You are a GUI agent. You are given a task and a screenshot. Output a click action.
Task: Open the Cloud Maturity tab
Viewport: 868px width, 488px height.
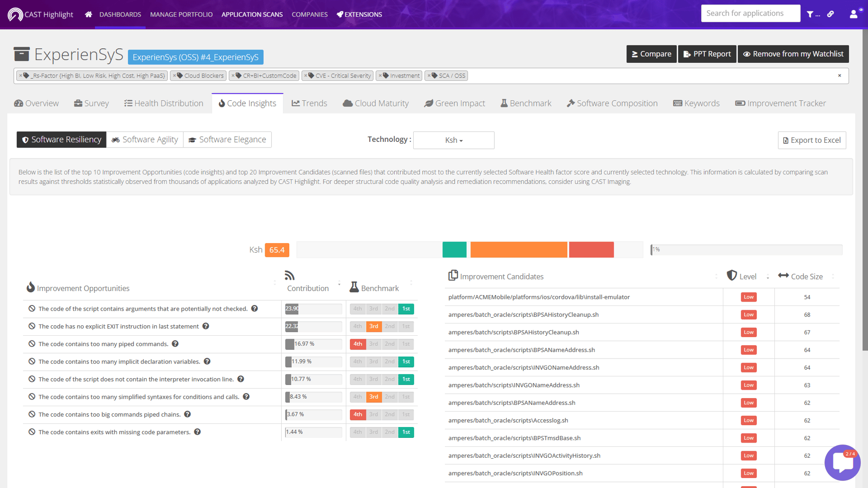[x=376, y=103]
